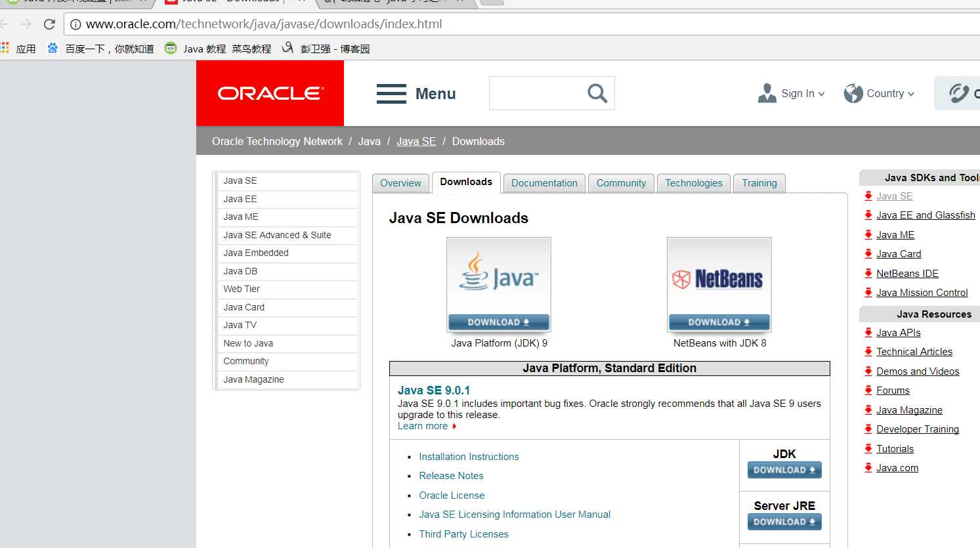Click the Learn more link
Viewport: 980px width, 548px height.
423,426
